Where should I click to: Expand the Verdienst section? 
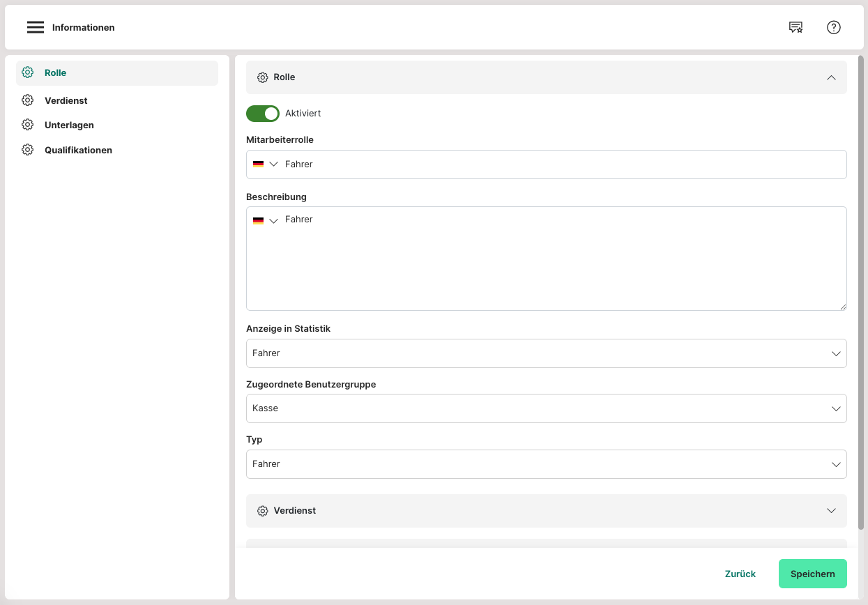click(831, 511)
